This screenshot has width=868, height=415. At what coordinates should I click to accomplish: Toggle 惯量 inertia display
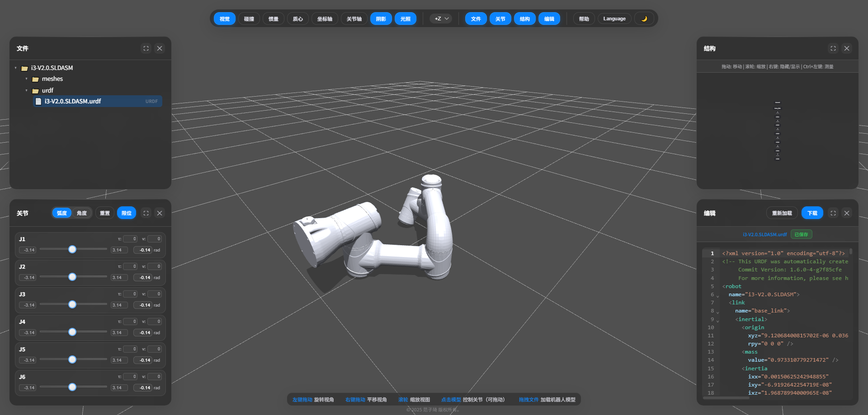pos(274,19)
